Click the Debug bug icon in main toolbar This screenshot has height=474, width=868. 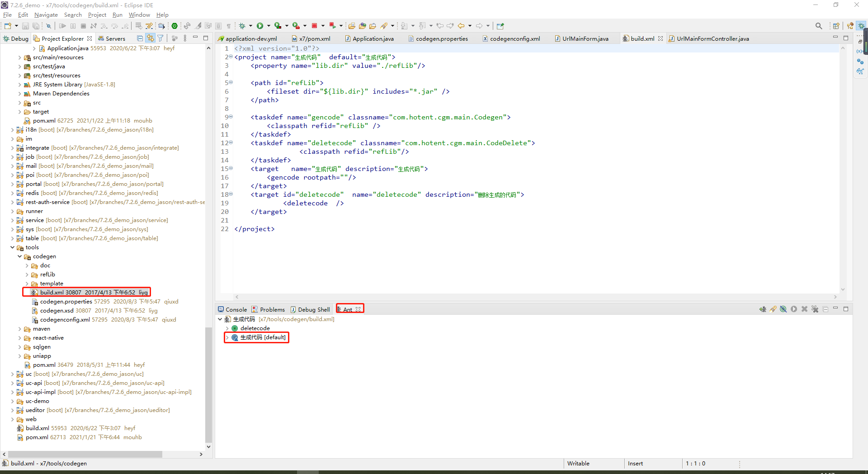[242, 26]
